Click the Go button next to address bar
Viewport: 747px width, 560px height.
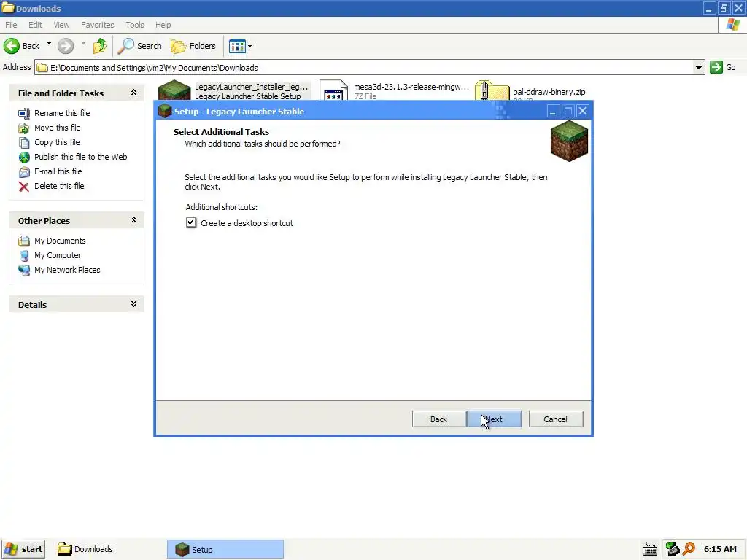click(723, 68)
